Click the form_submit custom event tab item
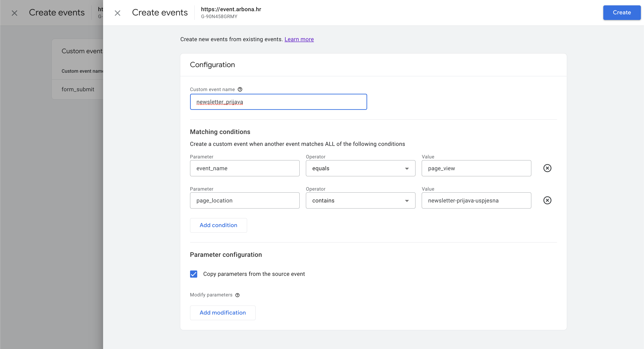 tap(78, 89)
